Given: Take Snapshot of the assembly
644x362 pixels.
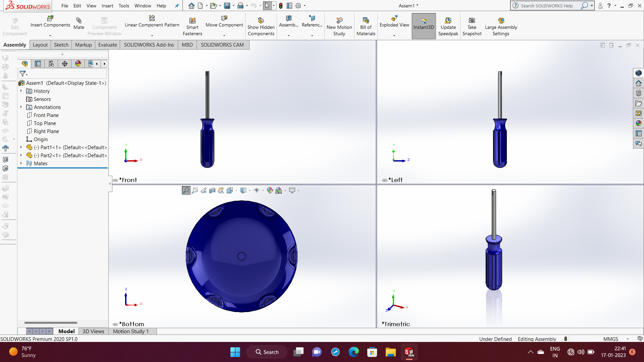Looking at the screenshot, I should [472, 26].
